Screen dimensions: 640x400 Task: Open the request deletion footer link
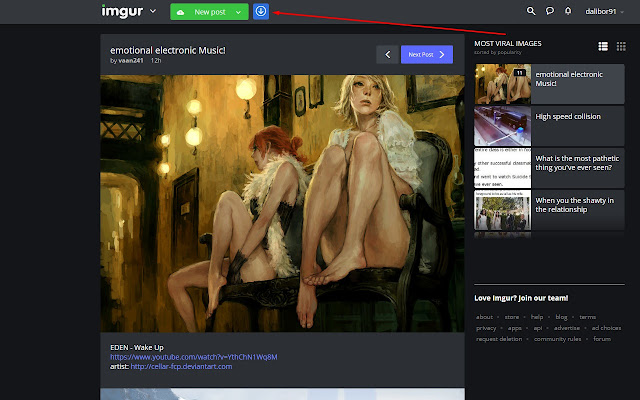click(x=499, y=339)
